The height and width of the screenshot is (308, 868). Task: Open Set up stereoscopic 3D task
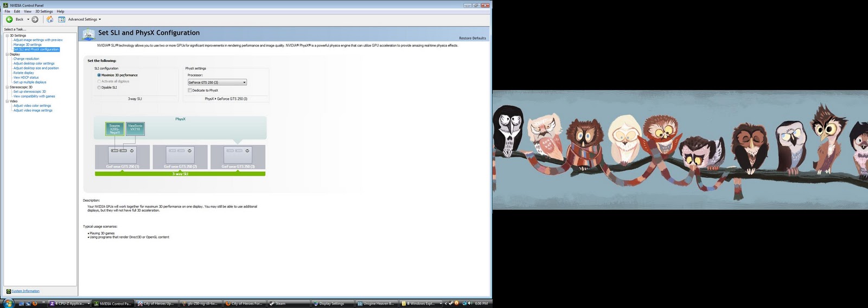[29, 92]
